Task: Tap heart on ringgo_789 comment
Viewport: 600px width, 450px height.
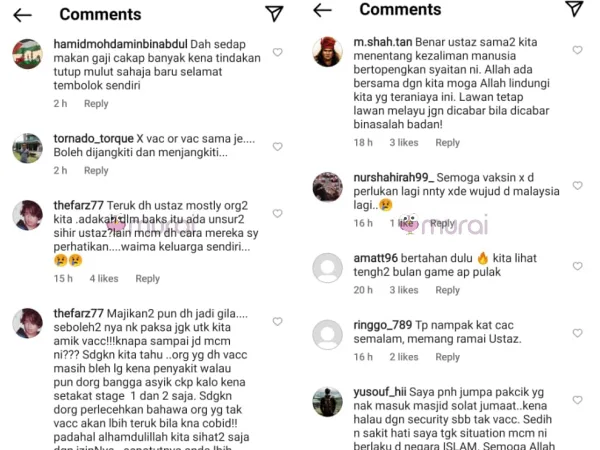Action: point(577,333)
